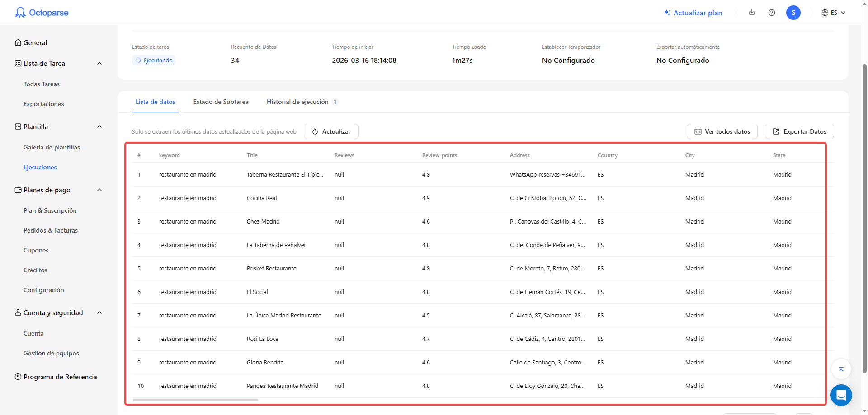The image size is (868, 415).
Task: Click the table's horizontal scrollbar
Action: [195, 400]
